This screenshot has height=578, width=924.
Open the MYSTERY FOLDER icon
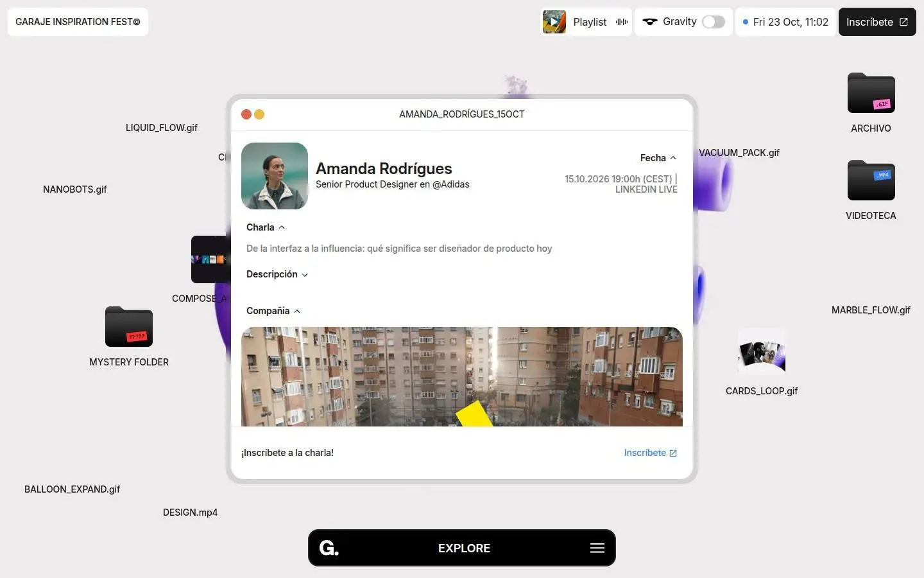129,327
